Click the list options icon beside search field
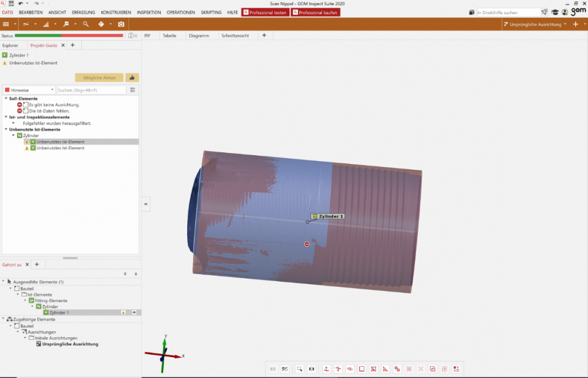 click(133, 90)
